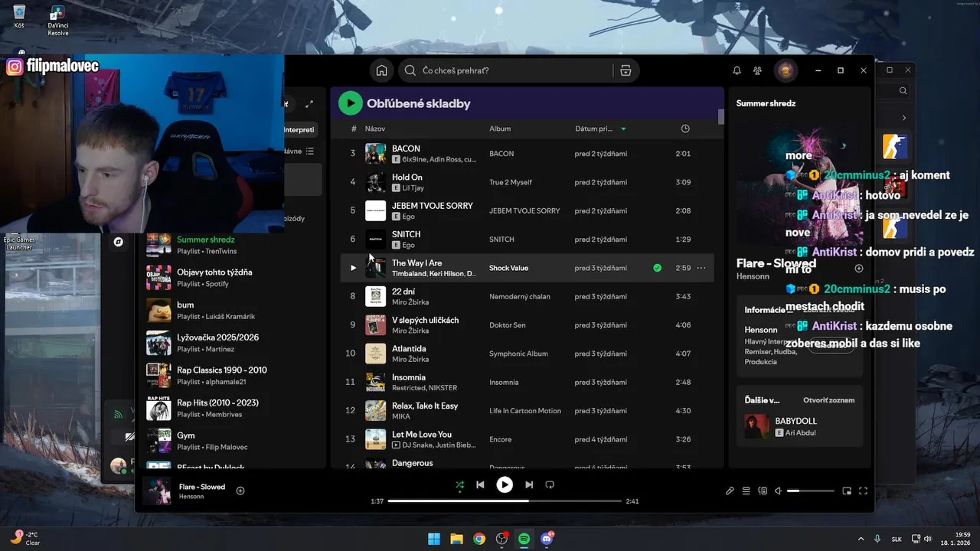
Task: Mute the volume speaker icon
Action: click(778, 491)
